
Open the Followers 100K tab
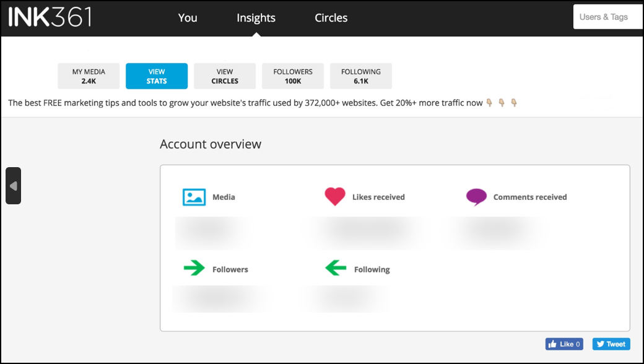[293, 76]
